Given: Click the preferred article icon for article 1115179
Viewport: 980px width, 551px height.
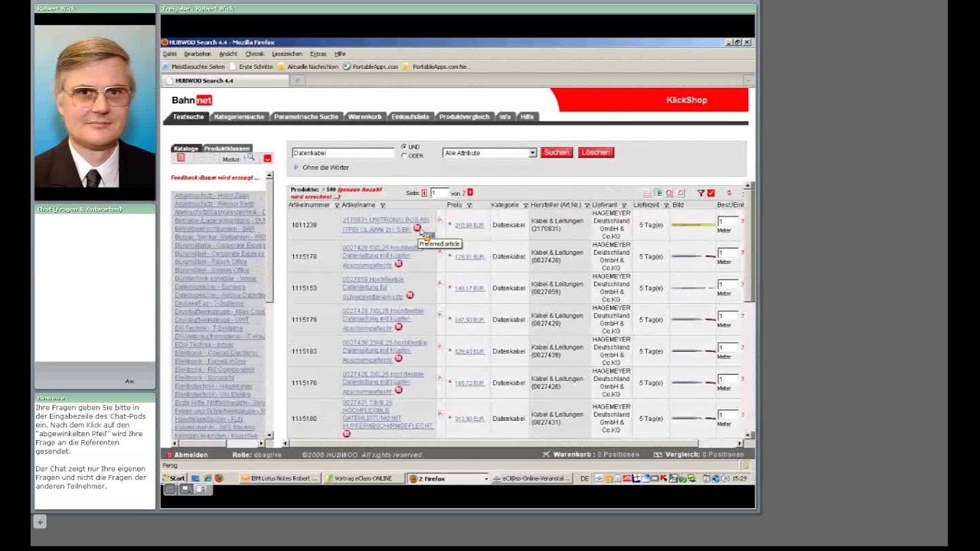Looking at the screenshot, I should [398, 327].
